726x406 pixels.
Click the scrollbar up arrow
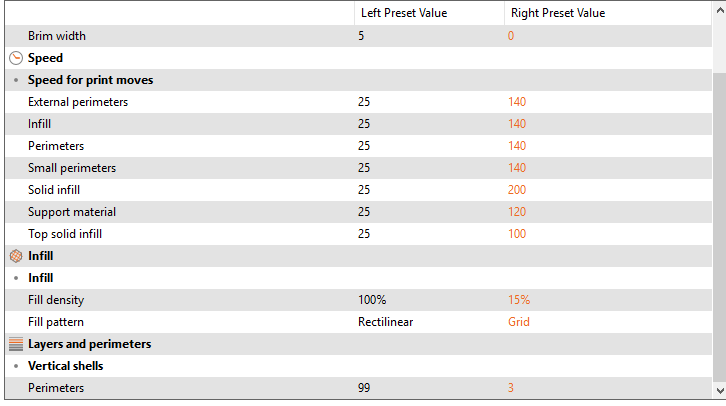click(x=720, y=10)
